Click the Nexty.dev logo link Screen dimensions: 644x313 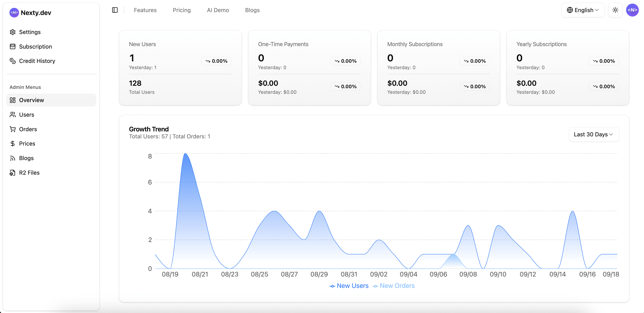point(30,13)
